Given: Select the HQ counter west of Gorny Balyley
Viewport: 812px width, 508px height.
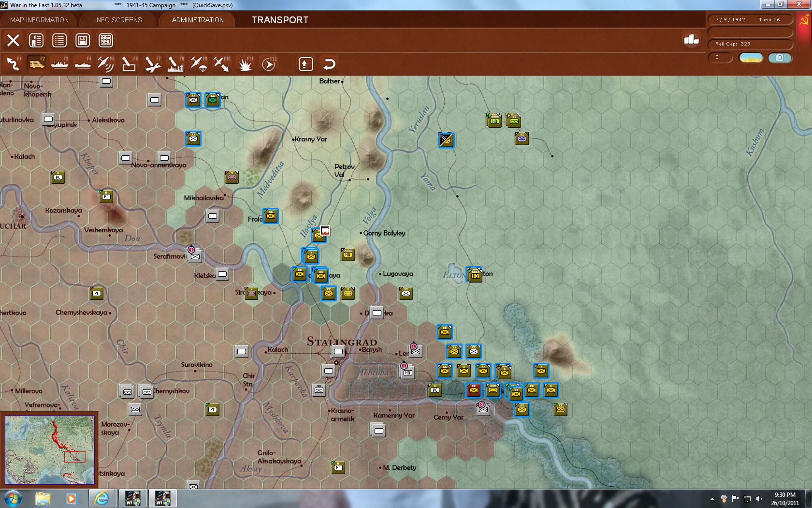Looking at the screenshot, I should (348, 254).
